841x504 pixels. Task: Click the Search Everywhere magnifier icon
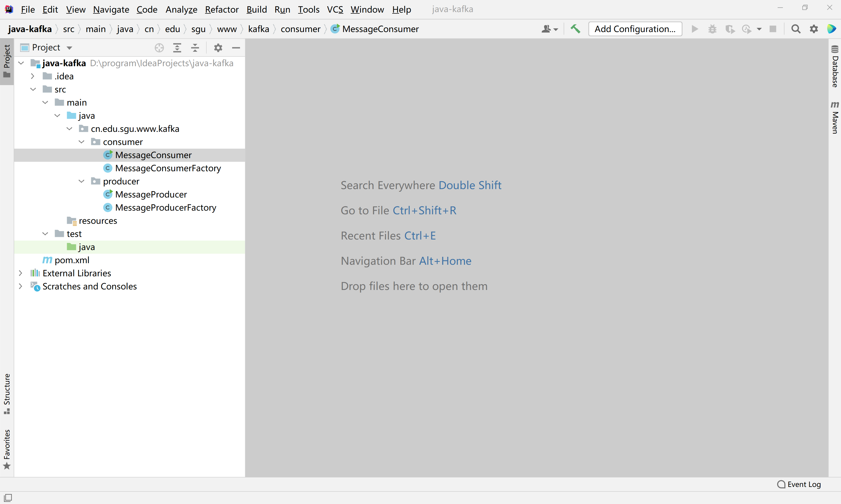point(796,29)
